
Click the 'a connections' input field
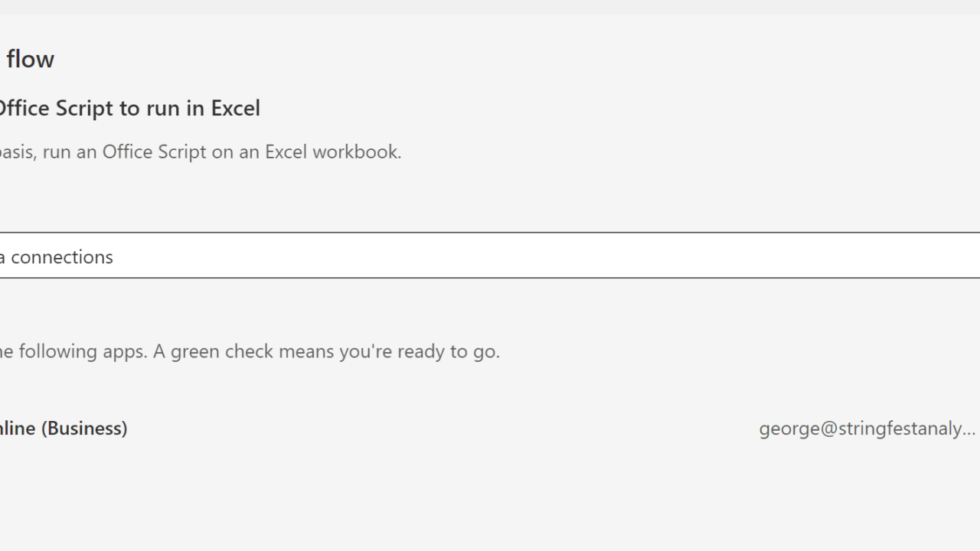[x=490, y=256]
